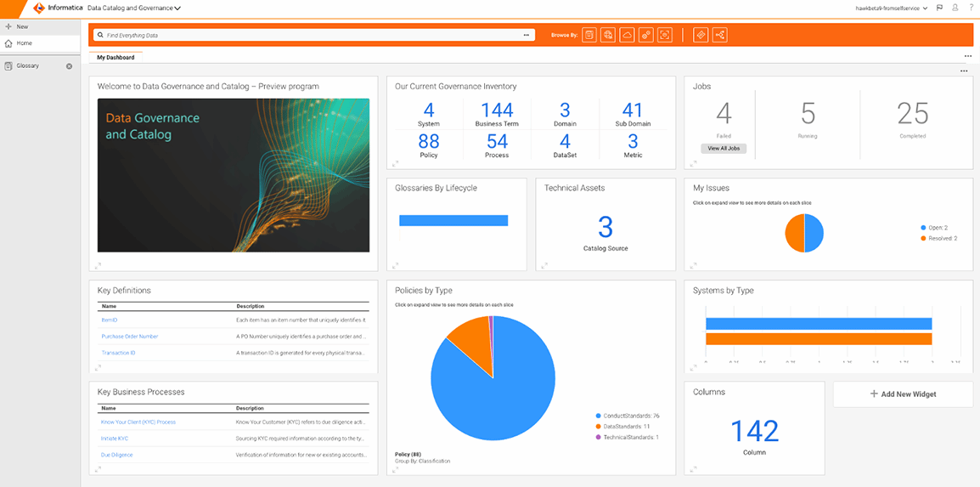Image resolution: width=980 pixels, height=487 pixels.
Task: Click the 4 Failed jobs number
Action: pos(724,114)
